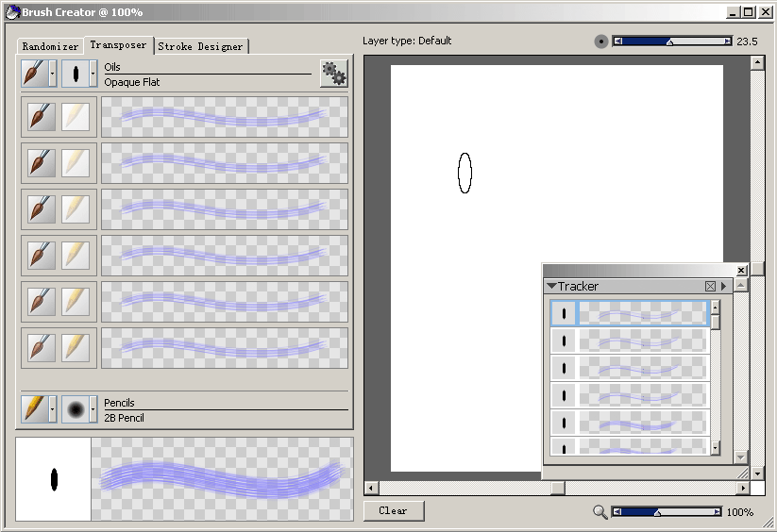
Task: Click the Oils brush category icon
Action: coord(34,74)
